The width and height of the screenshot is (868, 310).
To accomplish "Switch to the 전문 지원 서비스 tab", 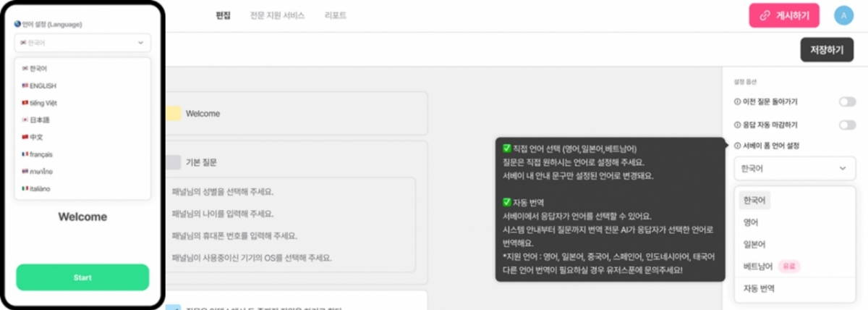I will (x=278, y=14).
